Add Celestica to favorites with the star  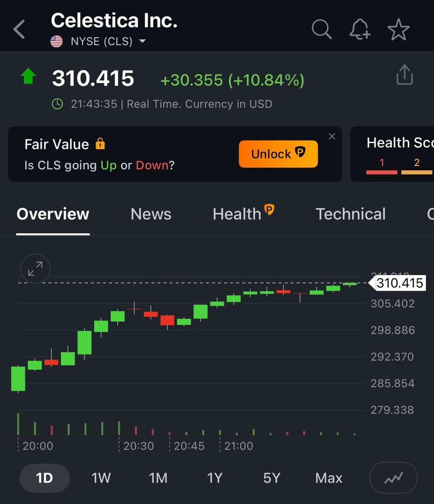pos(398,29)
